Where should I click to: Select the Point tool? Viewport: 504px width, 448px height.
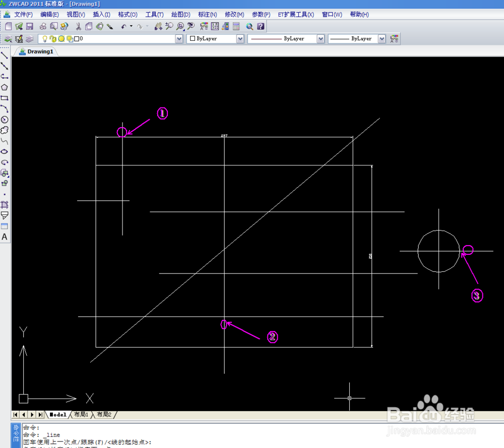5,194
